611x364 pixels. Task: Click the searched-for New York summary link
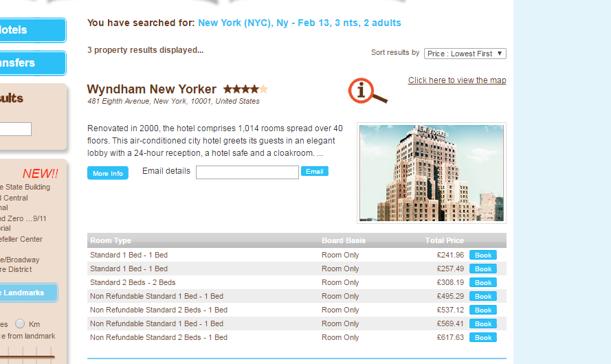point(299,23)
